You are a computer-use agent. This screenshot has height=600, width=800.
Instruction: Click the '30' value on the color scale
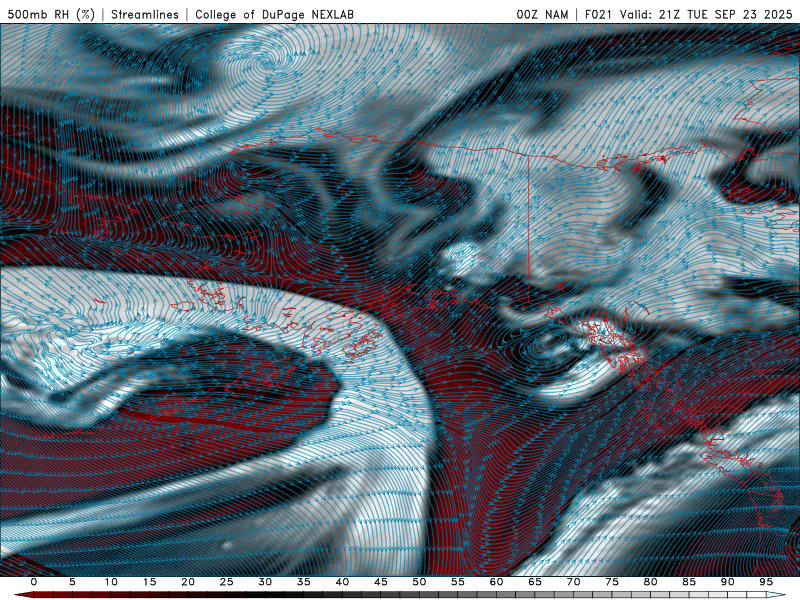(265, 582)
